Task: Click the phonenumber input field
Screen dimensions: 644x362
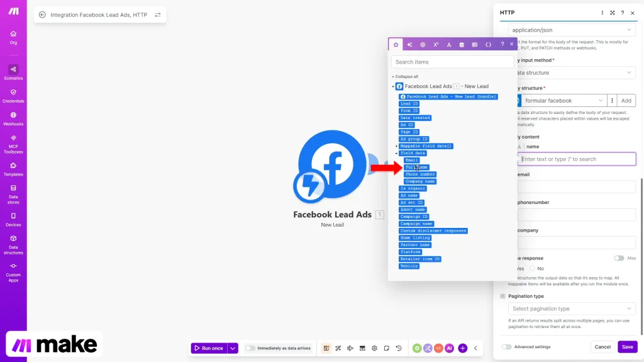Action: [577, 215]
